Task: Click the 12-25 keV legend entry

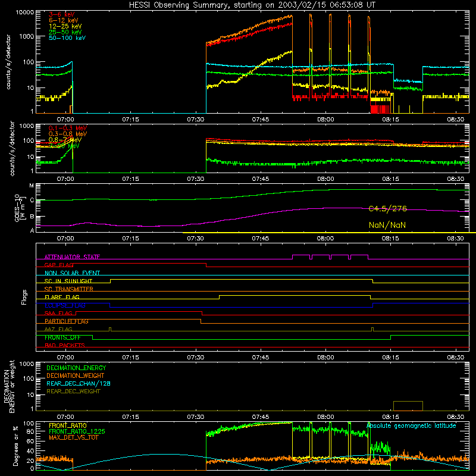Action: 65,26
